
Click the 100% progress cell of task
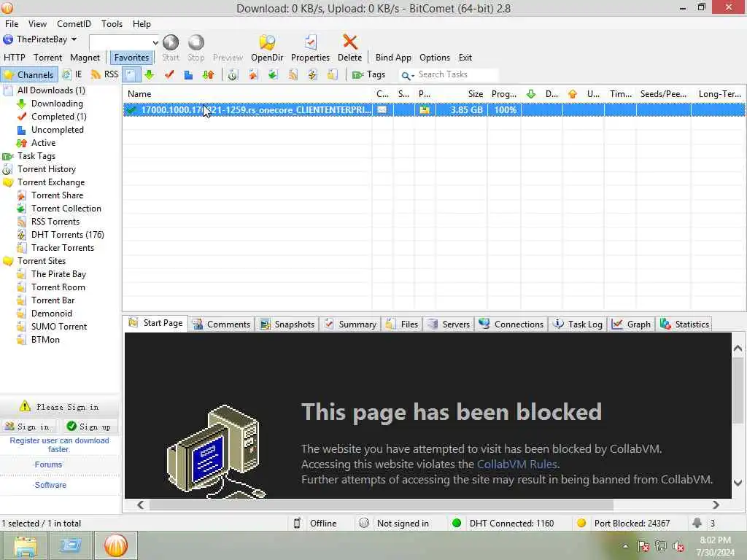click(505, 109)
